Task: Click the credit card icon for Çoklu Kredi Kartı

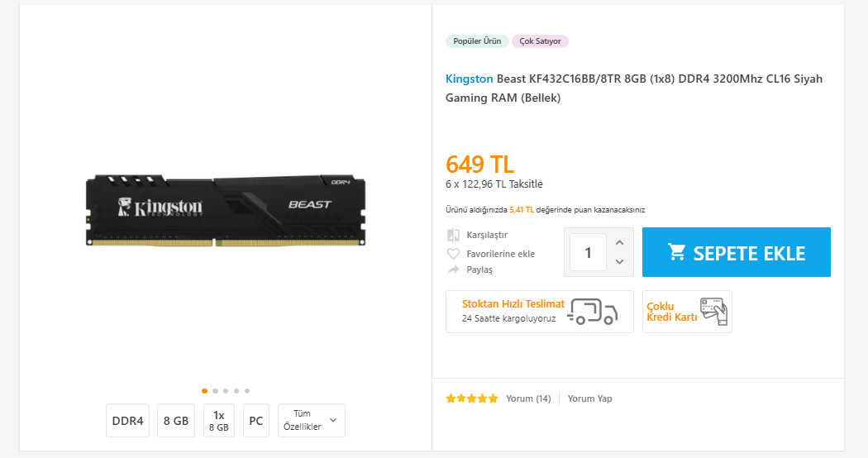Action: point(713,311)
